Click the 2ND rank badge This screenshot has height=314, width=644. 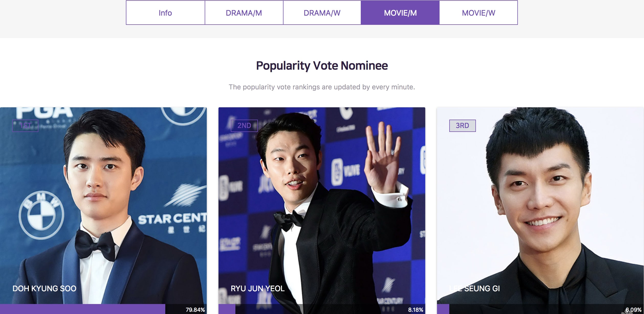(x=244, y=126)
